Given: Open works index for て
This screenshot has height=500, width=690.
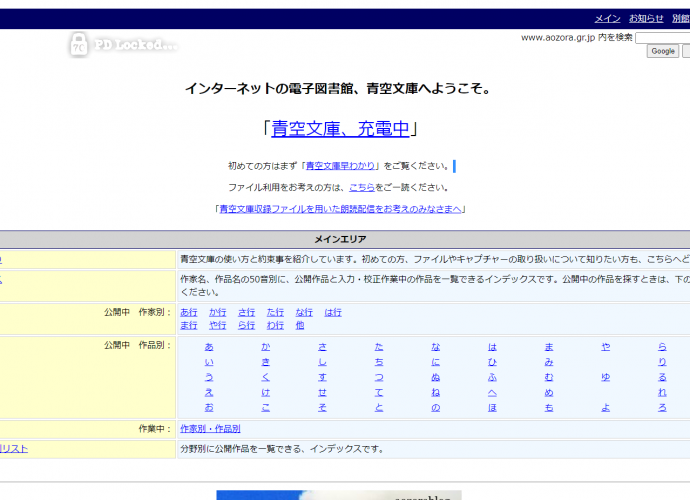Looking at the screenshot, I should coord(379,393).
